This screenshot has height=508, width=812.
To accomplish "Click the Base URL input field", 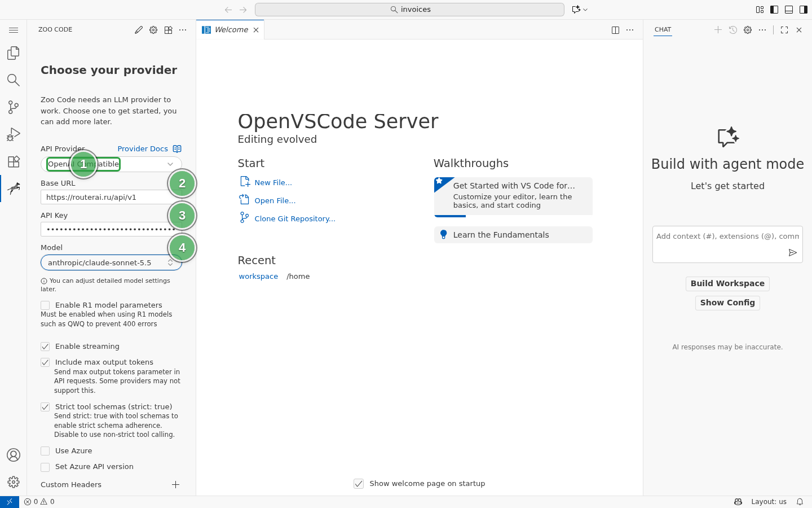I will 111,197.
